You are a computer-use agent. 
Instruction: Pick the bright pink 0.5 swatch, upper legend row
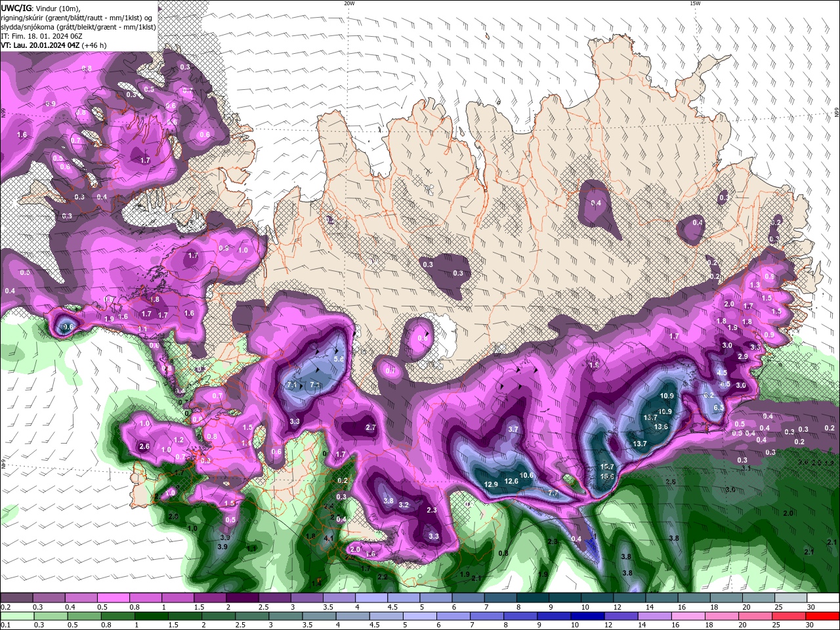113,598
